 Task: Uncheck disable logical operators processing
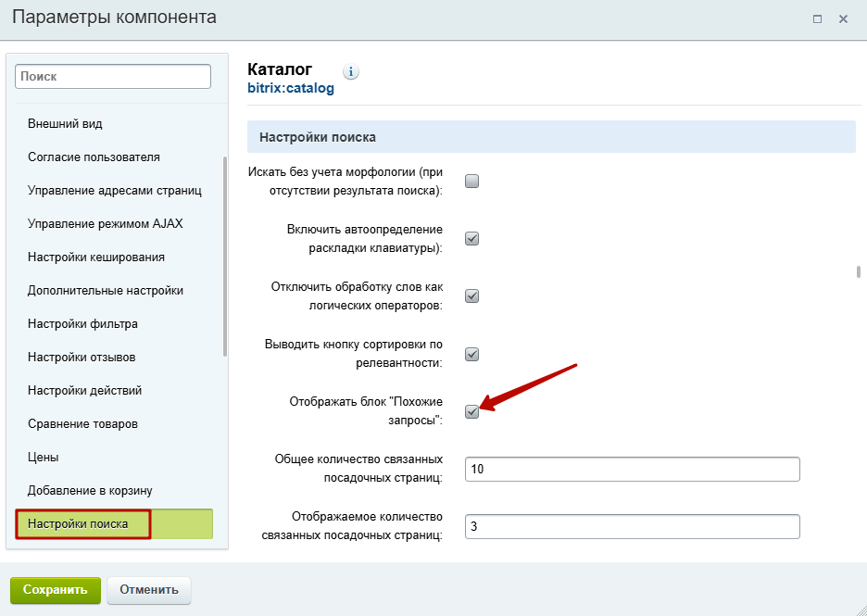pyautogui.click(x=471, y=295)
